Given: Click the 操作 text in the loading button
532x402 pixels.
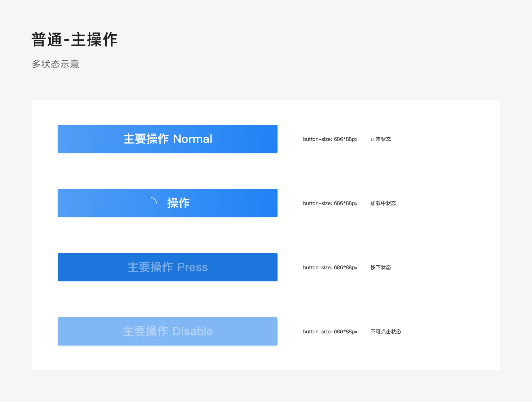Looking at the screenshot, I should (x=178, y=203).
